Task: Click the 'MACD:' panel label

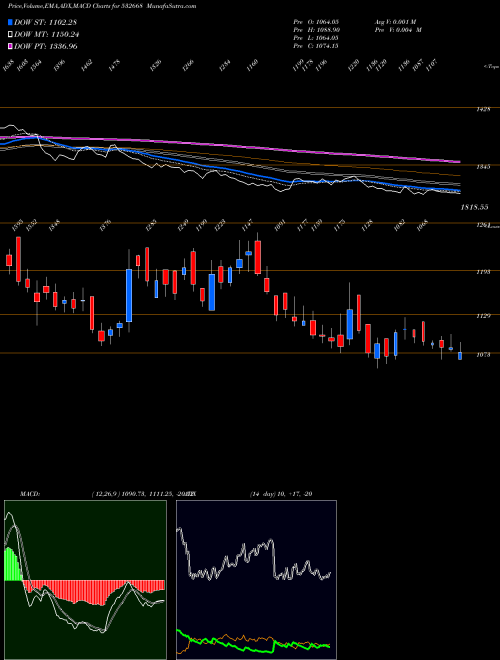Action: pos(29,494)
